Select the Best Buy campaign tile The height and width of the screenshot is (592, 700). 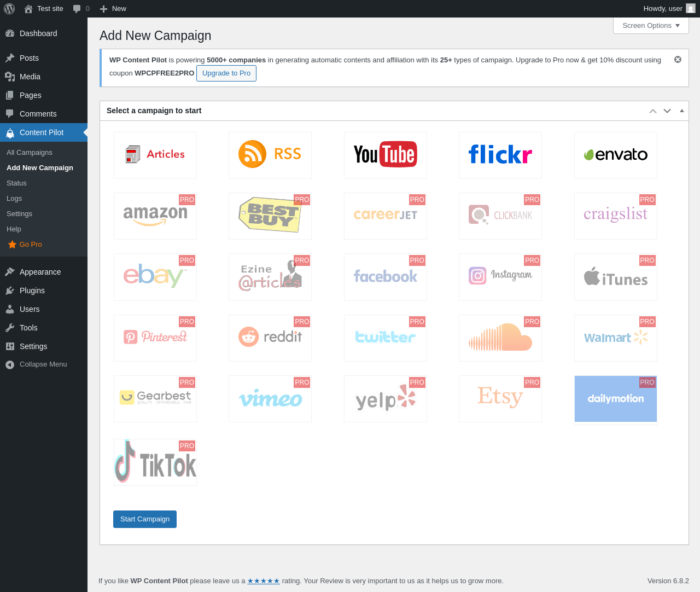270,216
